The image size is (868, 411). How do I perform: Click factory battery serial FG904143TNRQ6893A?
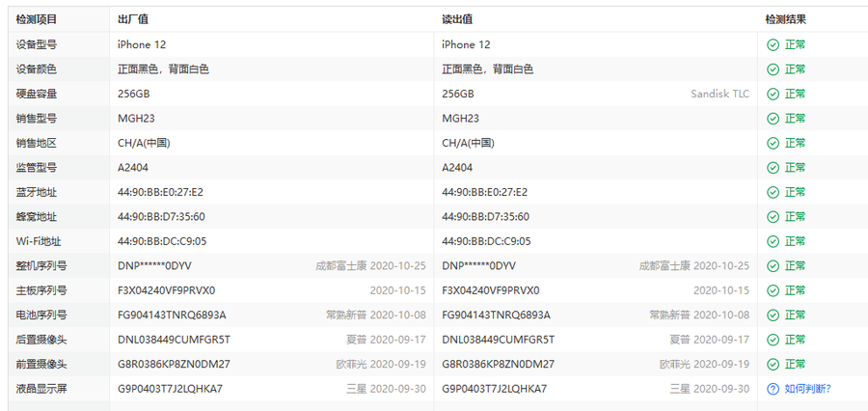172,315
